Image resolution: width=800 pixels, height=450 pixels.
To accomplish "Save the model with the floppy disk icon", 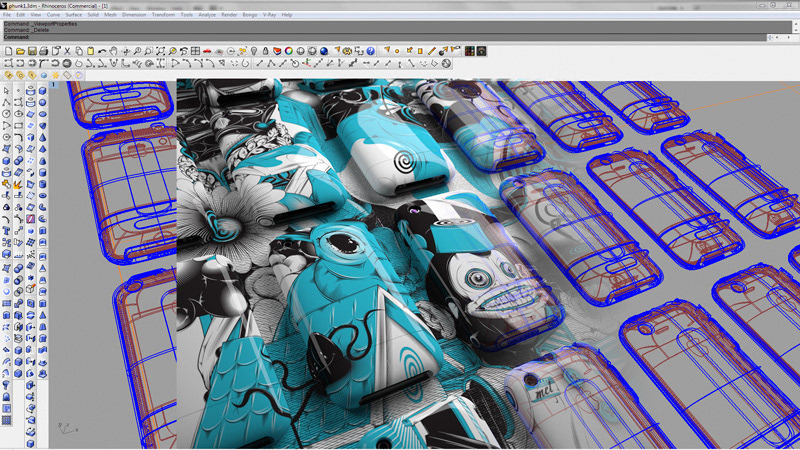I will (x=32, y=51).
